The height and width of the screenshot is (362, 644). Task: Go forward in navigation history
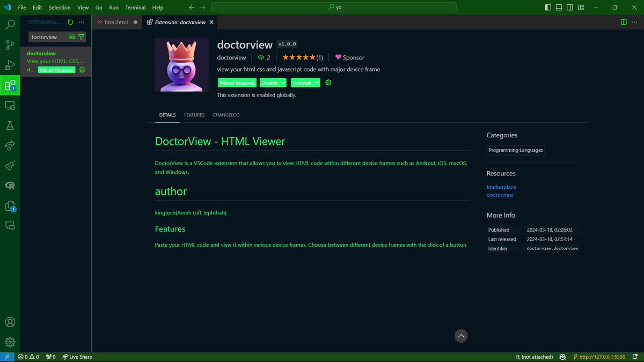pos(202,8)
